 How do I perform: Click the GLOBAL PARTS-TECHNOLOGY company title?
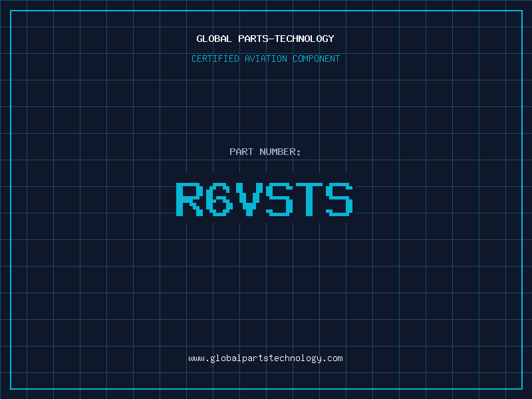[265, 39]
